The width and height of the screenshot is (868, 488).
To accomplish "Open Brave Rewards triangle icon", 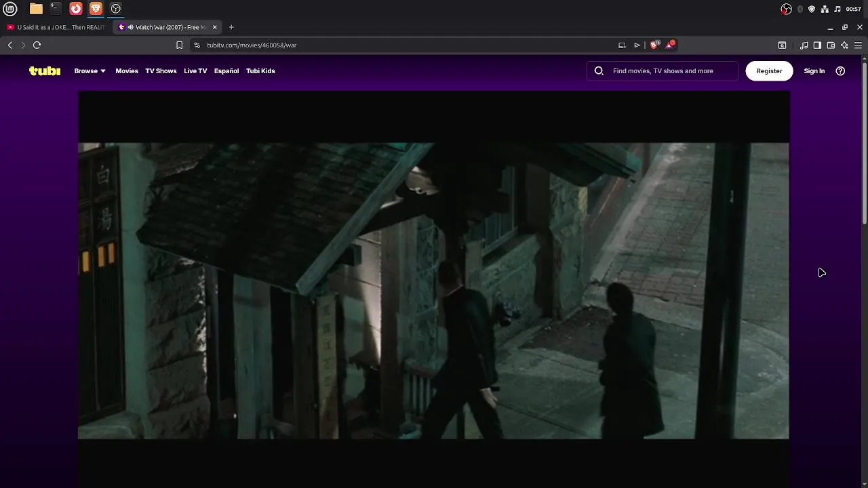I will coord(670,45).
